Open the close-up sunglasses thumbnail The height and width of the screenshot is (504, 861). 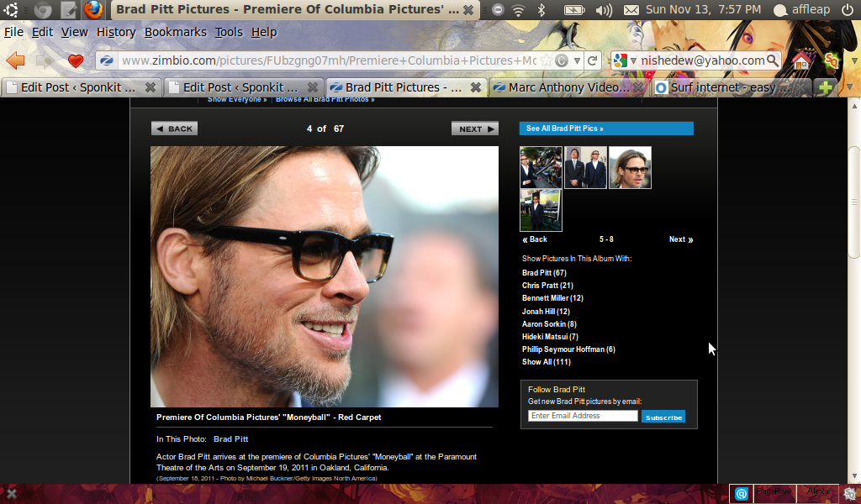(630, 167)
